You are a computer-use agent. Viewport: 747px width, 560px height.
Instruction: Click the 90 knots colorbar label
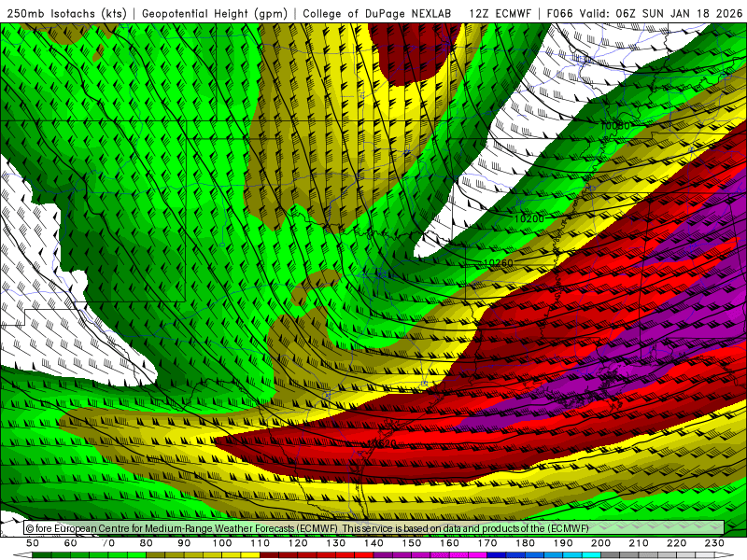click(184, 543)
